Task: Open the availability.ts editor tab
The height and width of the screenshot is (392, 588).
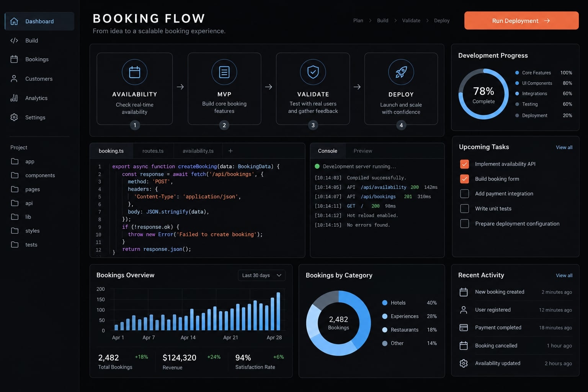Action: [198, 151]
